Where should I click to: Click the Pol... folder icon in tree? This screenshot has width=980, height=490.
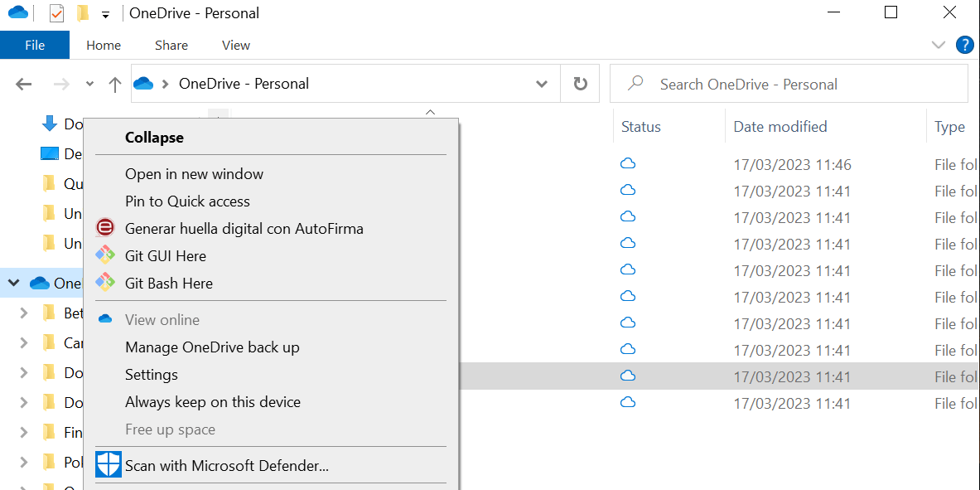click(49, 463)
